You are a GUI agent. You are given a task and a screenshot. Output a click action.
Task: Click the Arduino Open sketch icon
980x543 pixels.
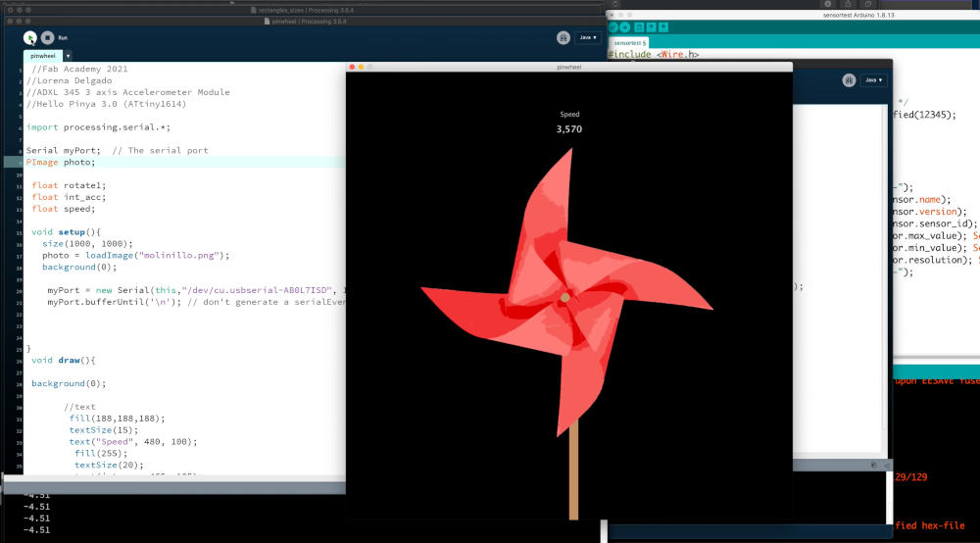click(x=652, y=27)
